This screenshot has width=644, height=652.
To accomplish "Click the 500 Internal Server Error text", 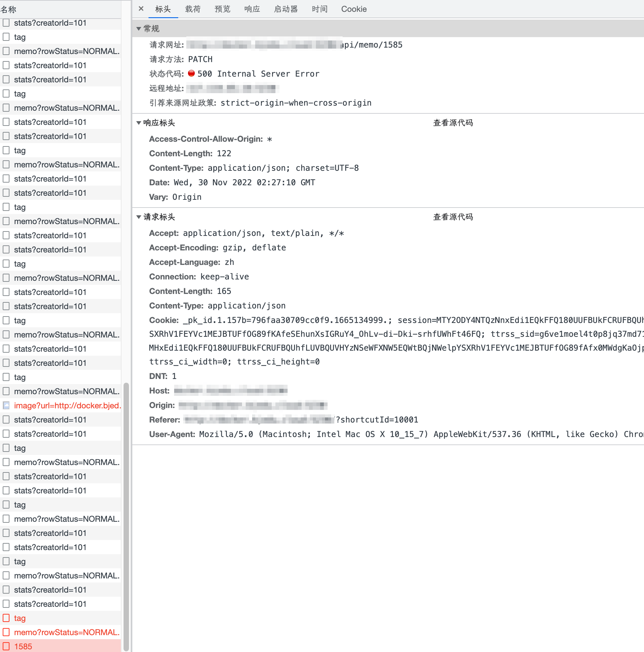I will tap(258, 74).
